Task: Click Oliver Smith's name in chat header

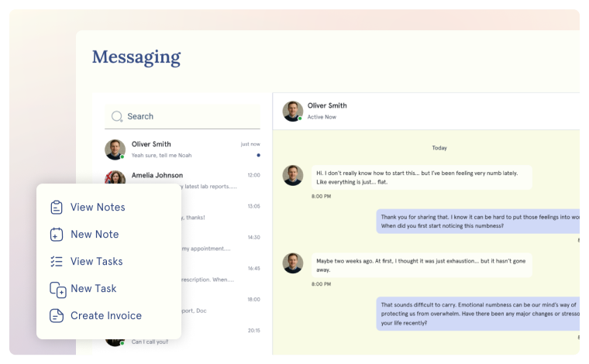Action: pos(327,105)
